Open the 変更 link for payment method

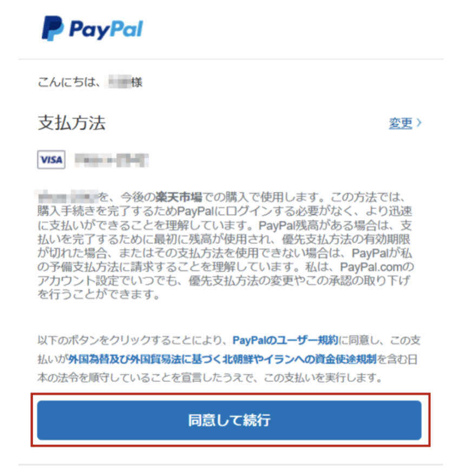click(401, 123)
